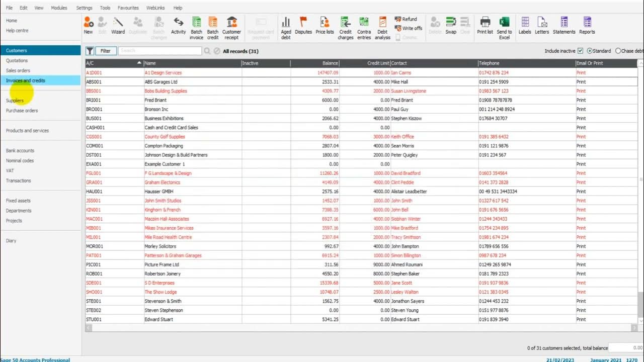Open the Modules menu
Screen dimensions: 644x362
click(59, 8)
